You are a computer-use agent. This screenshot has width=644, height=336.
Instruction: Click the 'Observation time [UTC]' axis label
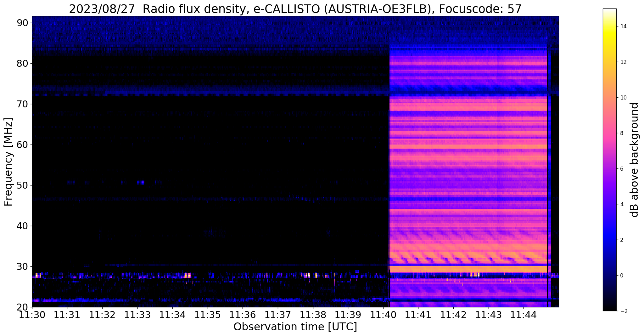point(295,327)
